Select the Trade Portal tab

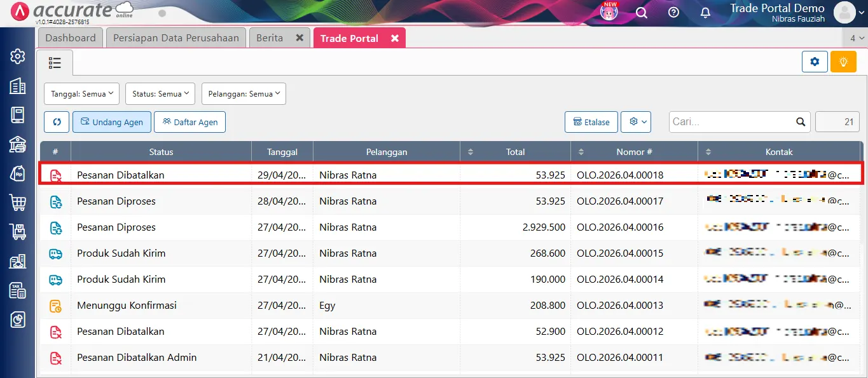point(349,39)
